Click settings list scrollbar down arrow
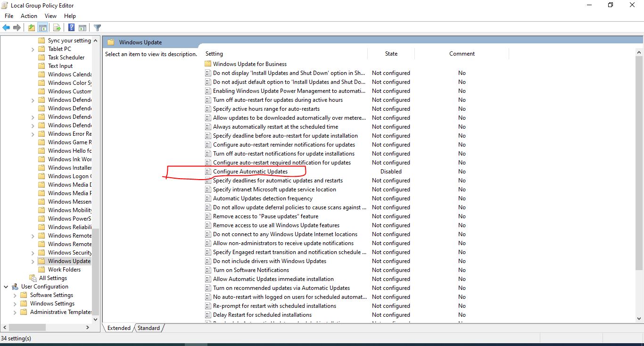 [x=639, y=318]
